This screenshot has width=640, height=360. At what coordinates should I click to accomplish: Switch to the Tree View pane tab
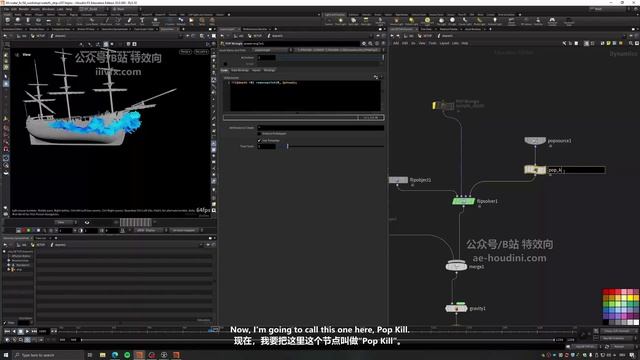(426, 29)
